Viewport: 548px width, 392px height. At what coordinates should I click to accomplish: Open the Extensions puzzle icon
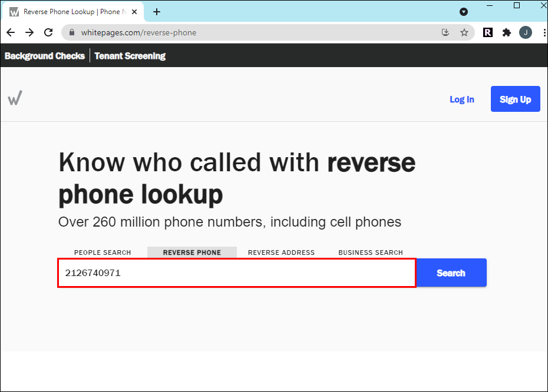tap(506, 32)
